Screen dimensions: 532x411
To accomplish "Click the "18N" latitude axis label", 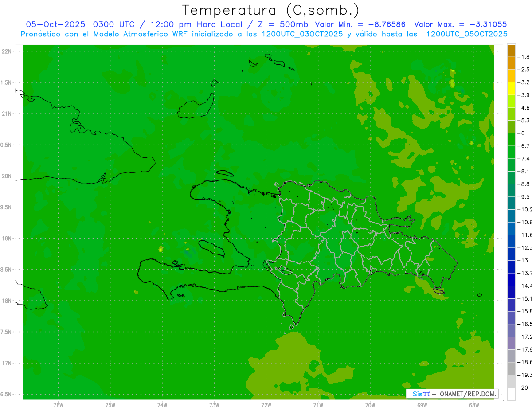I will 7,301.
